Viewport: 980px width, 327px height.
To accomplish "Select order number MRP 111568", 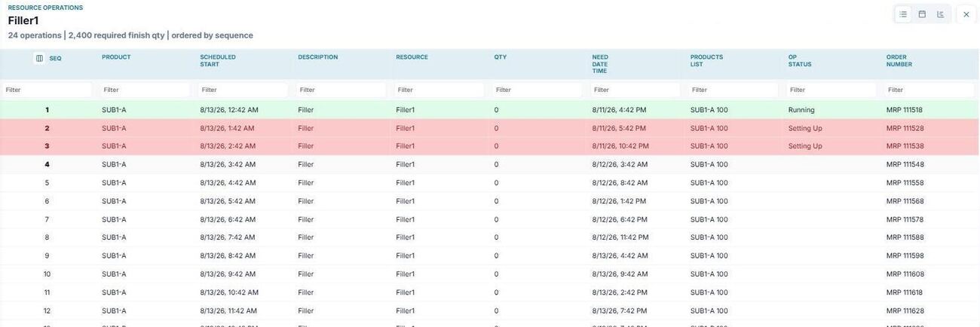I will (905, 201).
